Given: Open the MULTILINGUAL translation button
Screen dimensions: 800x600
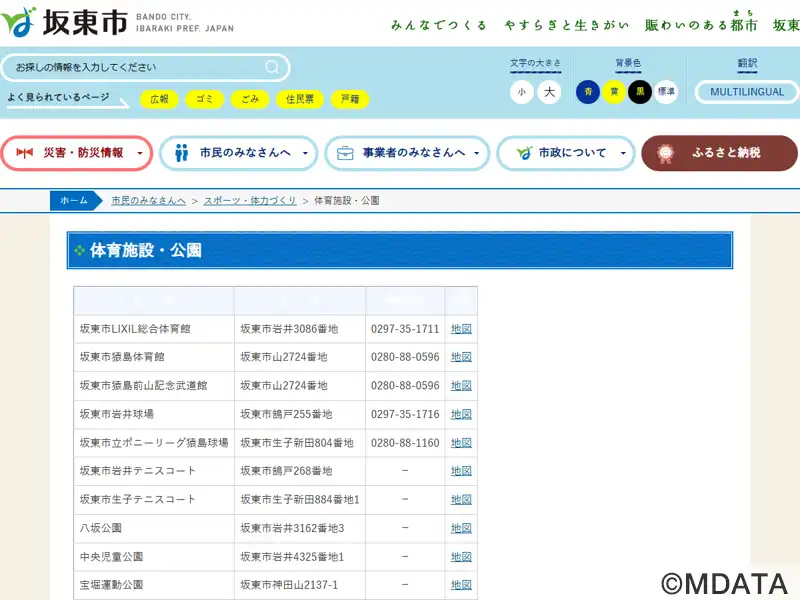Looking at the screenshot, I should [x=747, y=92].
